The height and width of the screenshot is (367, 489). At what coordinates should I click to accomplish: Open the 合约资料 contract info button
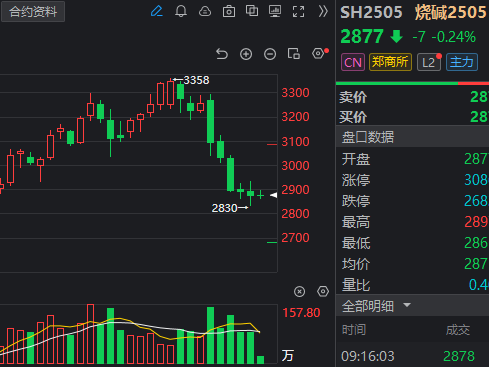(33, 12)
